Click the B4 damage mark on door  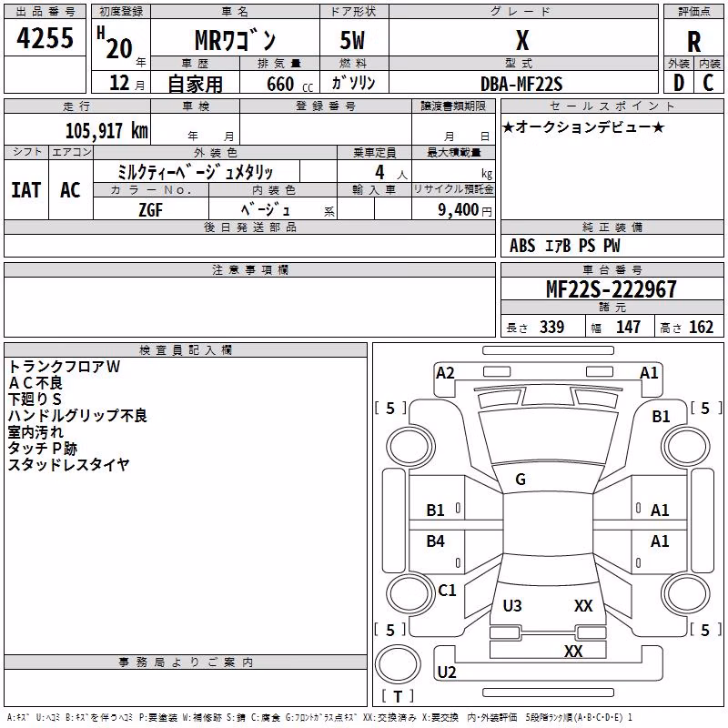pos(436,541)
